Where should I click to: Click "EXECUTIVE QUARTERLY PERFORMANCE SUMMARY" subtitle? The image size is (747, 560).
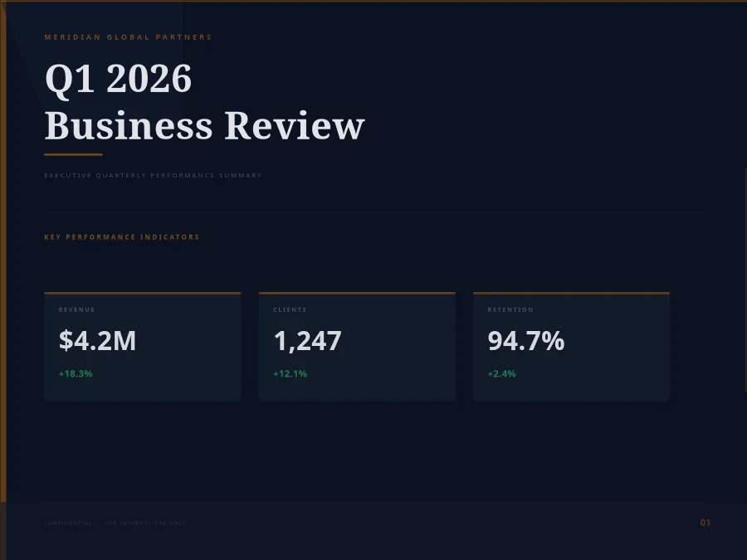coord(153,175)
